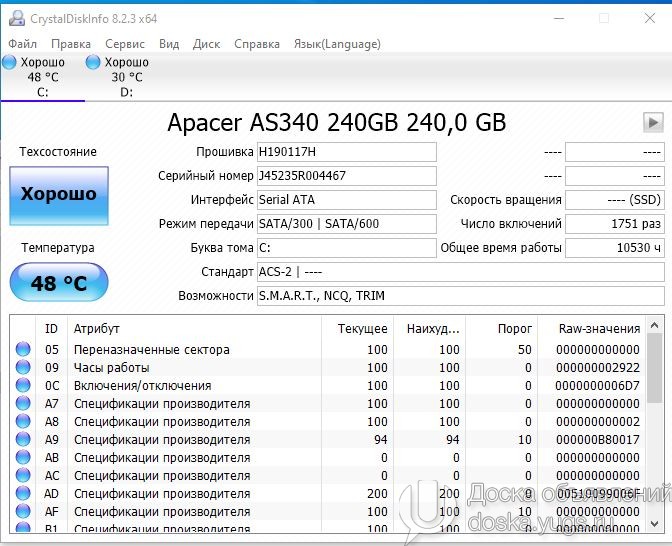
Task: Click the blue status icon for disk D:
Action: point(93,62)
